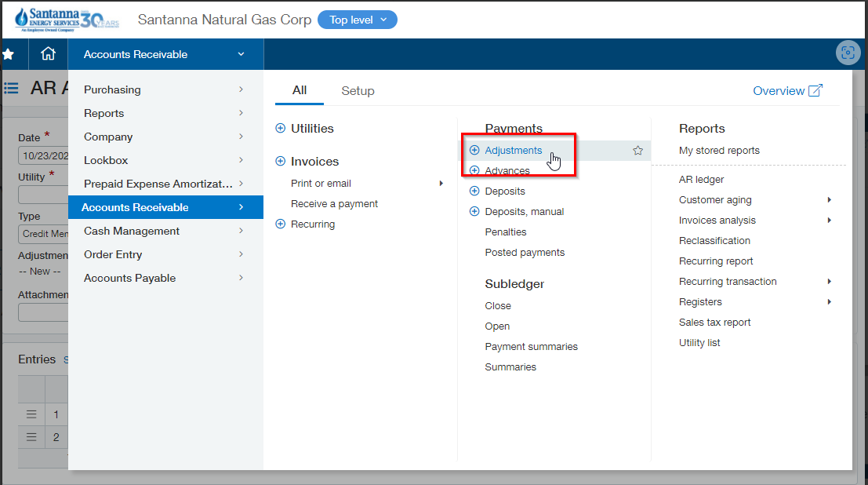Click the plus icon beside Invoices
This screenshot has height=485, width=868.
coord(280,161)
